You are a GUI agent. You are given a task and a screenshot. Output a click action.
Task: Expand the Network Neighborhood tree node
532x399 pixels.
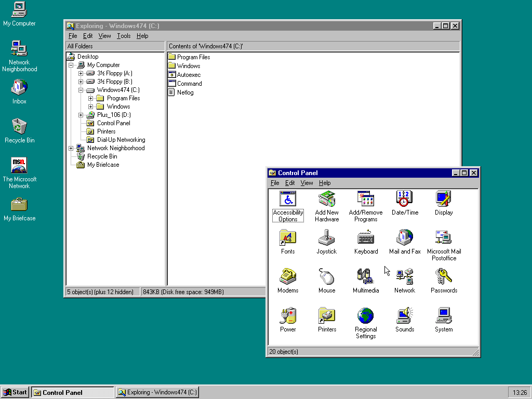[x=71, y=148]
